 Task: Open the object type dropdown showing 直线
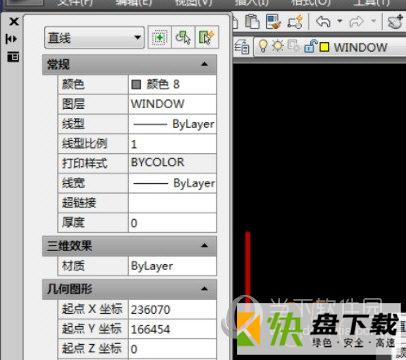coord(94,38)
